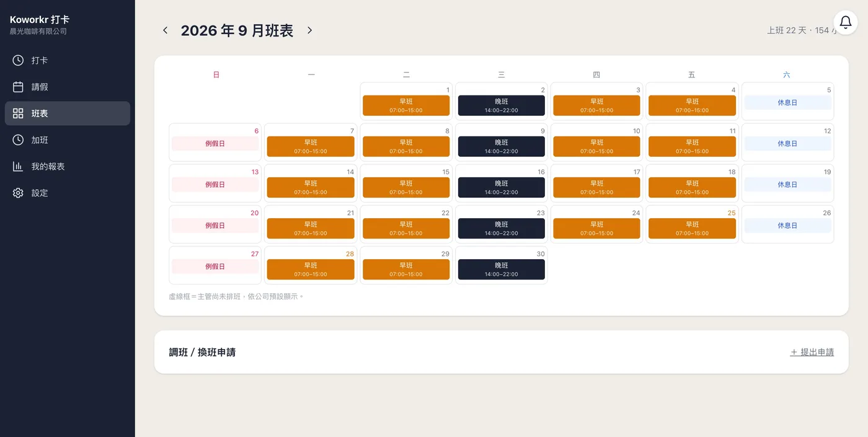Select the 早班 shift on day 17

click(597, 187)
